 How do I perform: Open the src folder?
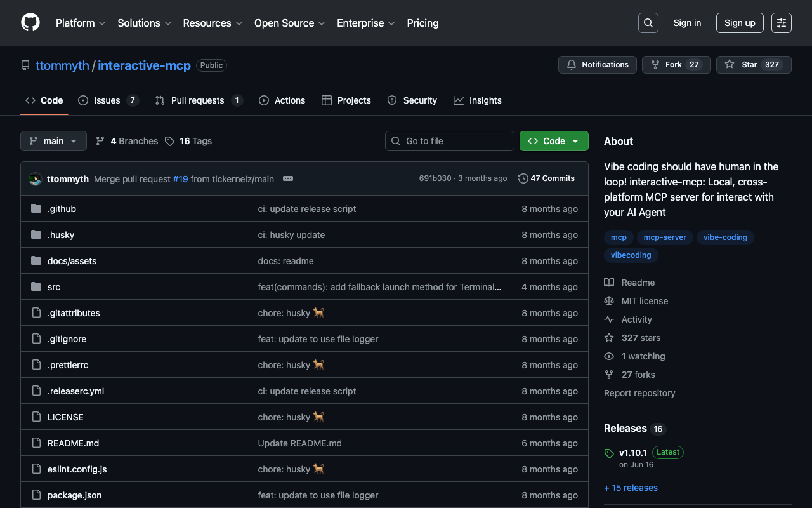54,287
